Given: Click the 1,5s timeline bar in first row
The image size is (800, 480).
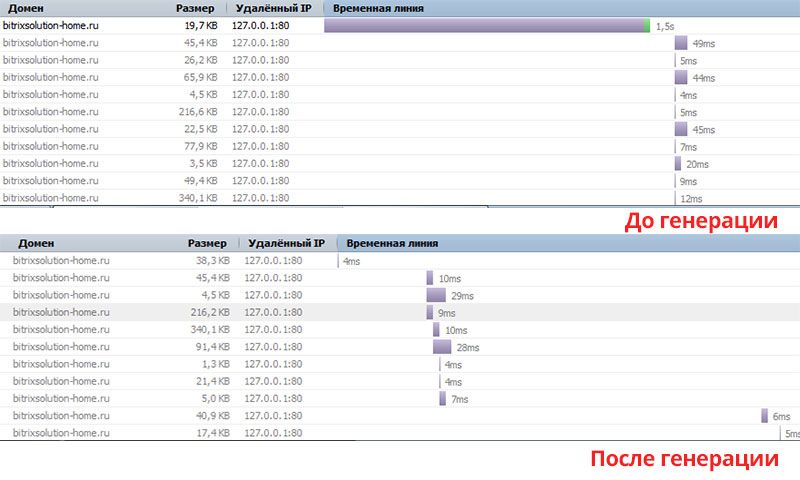Looking at the screenshot, I should (487, 26).
